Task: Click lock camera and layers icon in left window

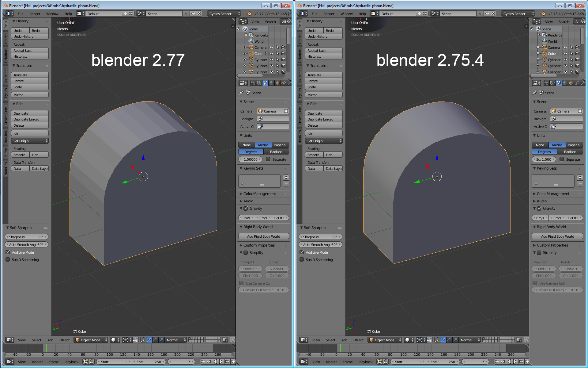Action: 225,340
